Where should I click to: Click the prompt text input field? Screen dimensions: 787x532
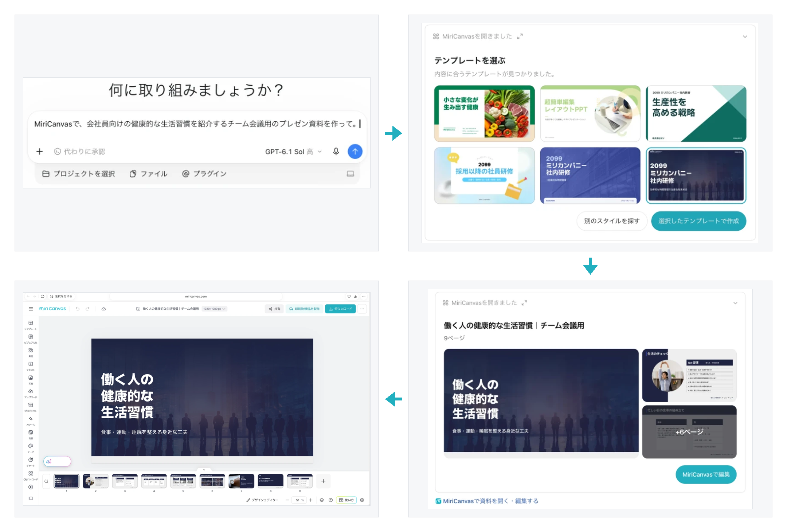tap(197, 124)
